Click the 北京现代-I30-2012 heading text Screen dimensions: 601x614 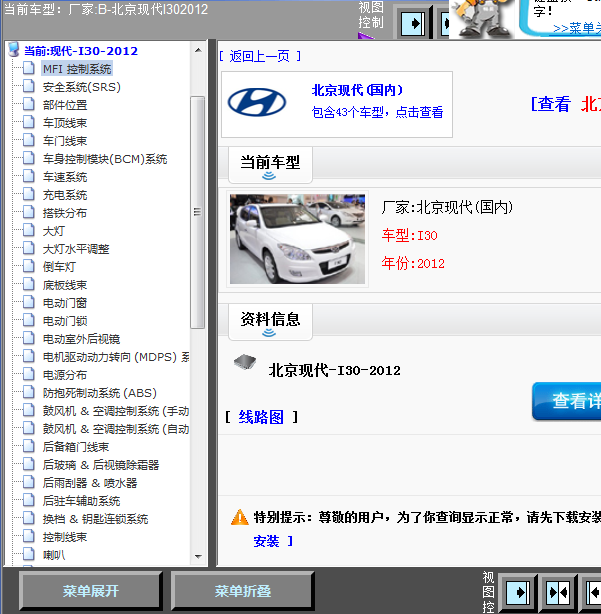click(335, 370)
